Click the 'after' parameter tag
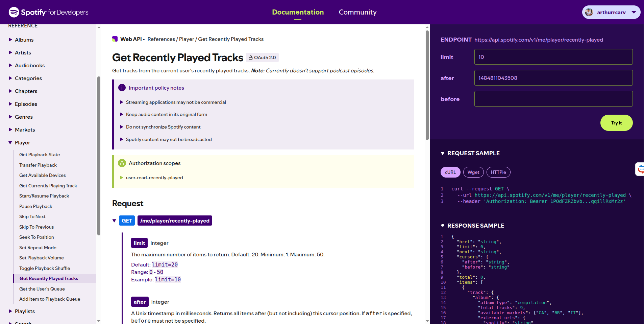Viewport: 644px width, 324px height. click(x=140, y=302)
